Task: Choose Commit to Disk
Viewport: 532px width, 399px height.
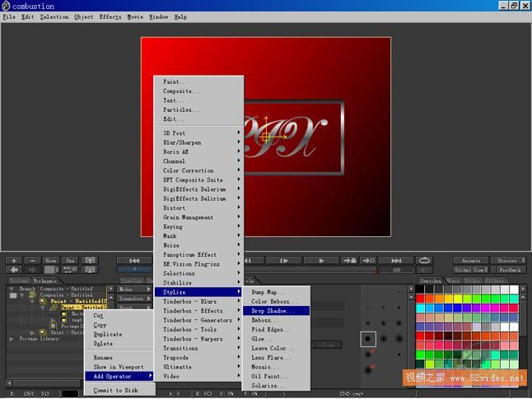Action: (x=119, y=390)
